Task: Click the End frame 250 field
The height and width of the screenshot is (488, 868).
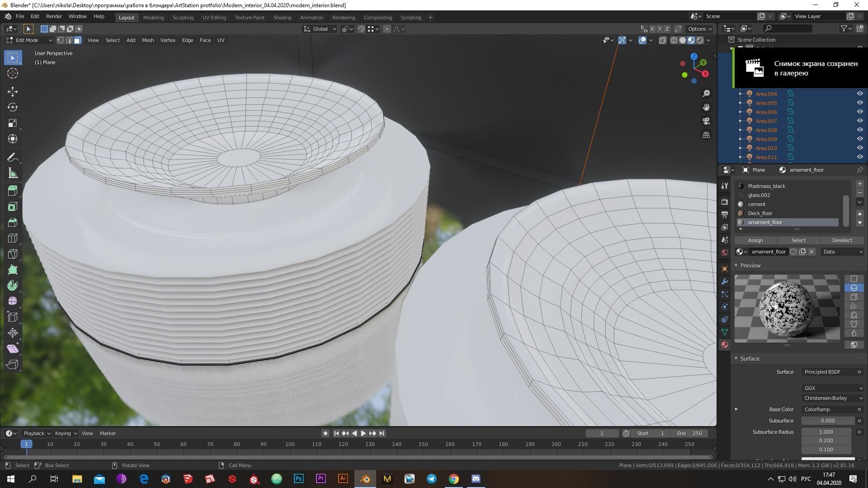Action: point(690,433)
